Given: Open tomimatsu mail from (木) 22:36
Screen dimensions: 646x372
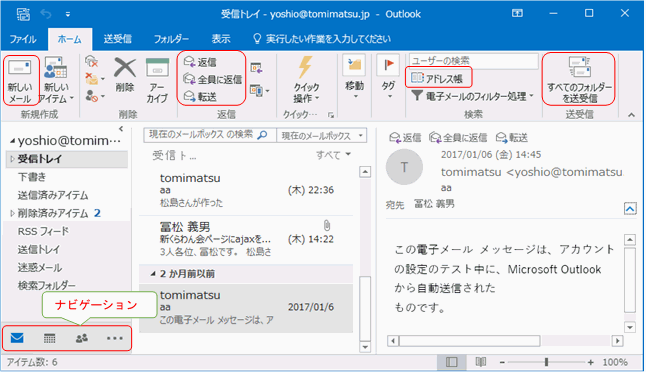Looking at the screenshot, I should 246,190.
